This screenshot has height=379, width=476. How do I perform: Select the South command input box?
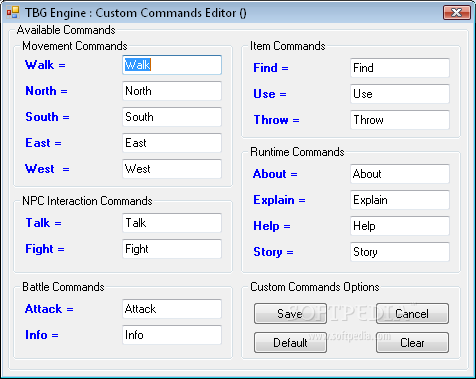tap(172, 117)
